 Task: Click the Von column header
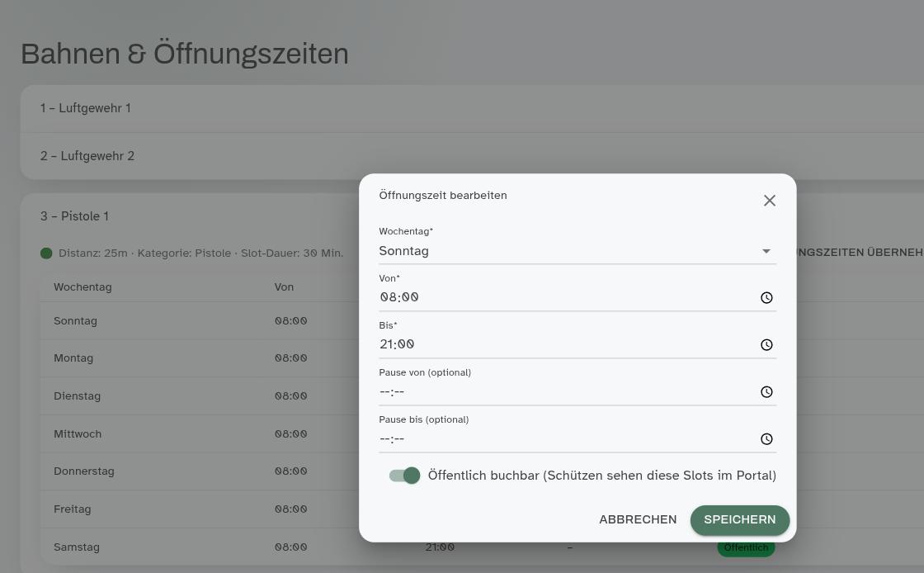[284, 287]
